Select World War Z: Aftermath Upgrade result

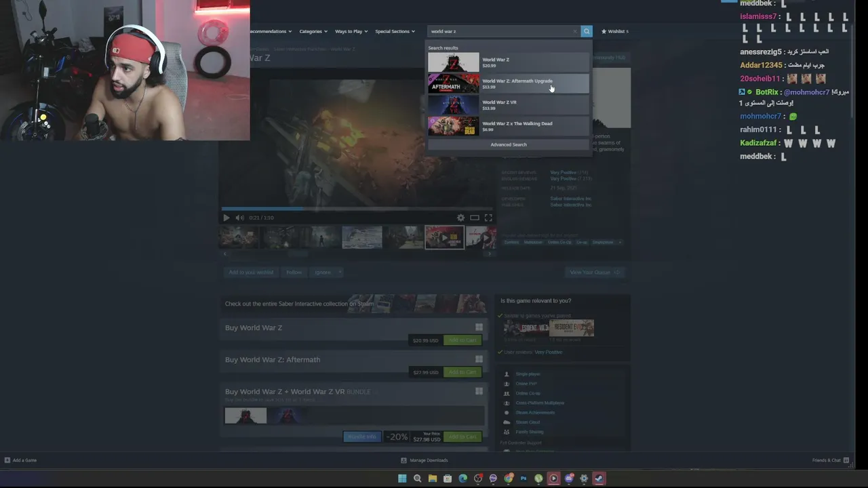tap(508, 83)
